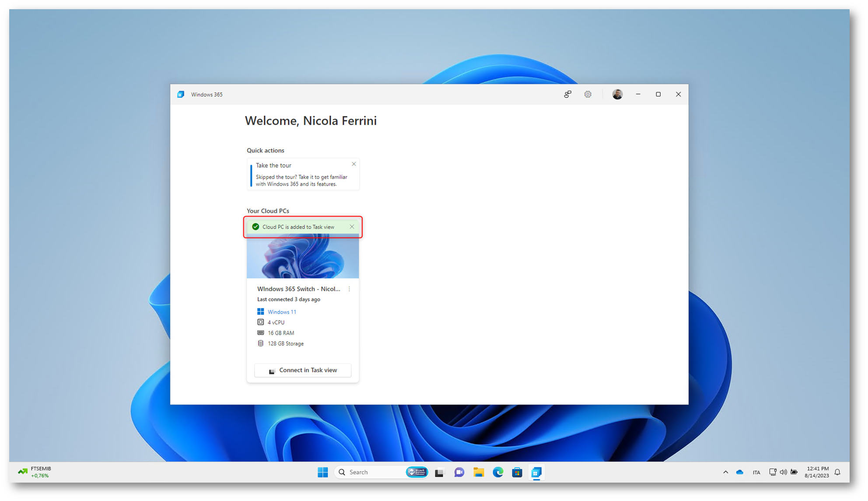Open File Explorer from the taskbar
The image size is (868, 501).
(479, 472)
